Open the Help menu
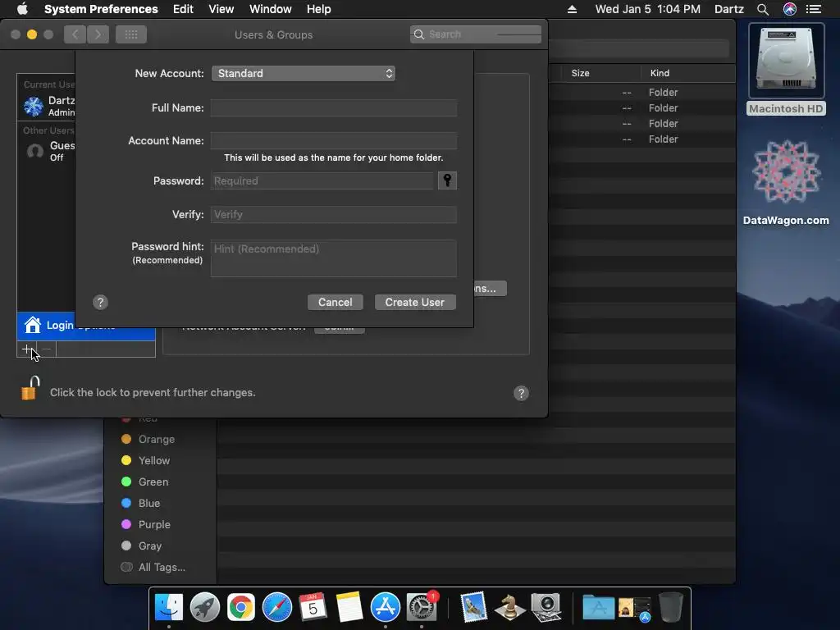 click(319, 9)
